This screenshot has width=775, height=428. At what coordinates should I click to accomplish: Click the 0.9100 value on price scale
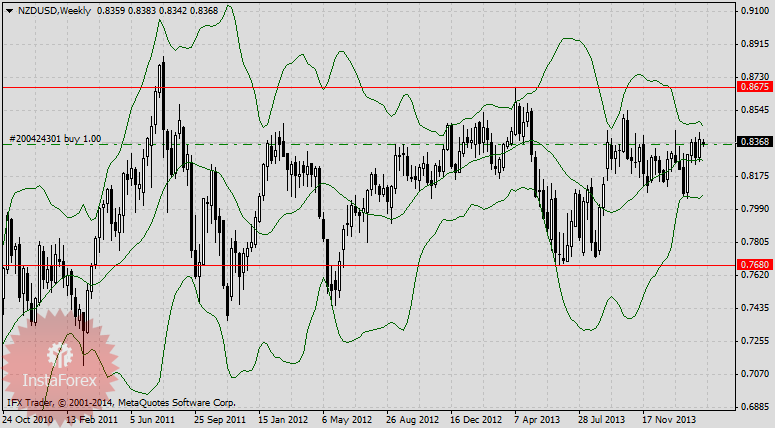point(753,11)
